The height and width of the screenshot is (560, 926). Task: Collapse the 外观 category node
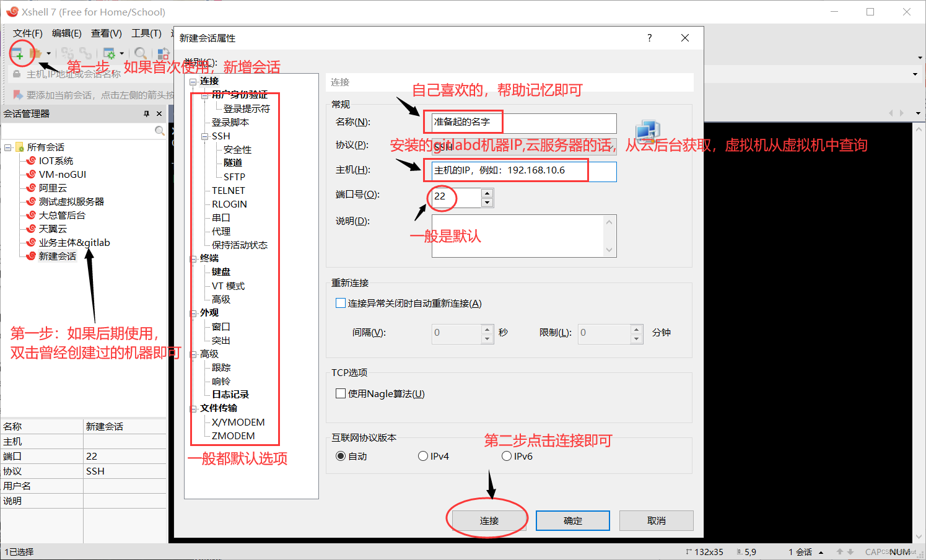(193, 313)
